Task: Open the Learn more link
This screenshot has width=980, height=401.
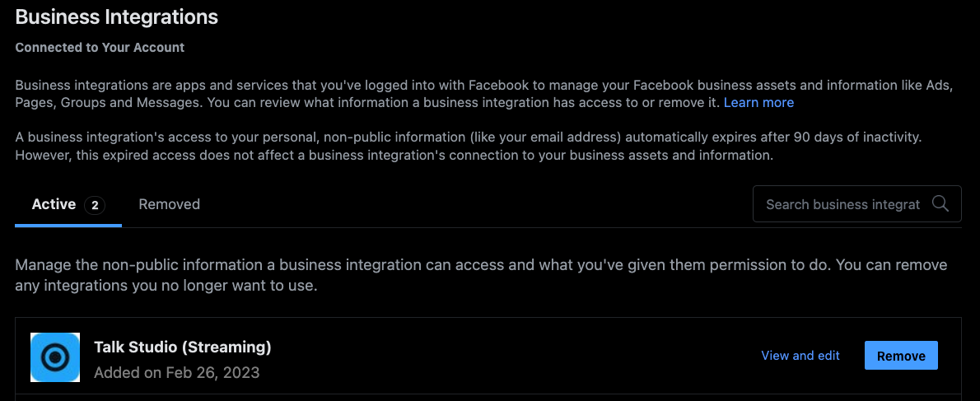Action: [x=758, y=102]
